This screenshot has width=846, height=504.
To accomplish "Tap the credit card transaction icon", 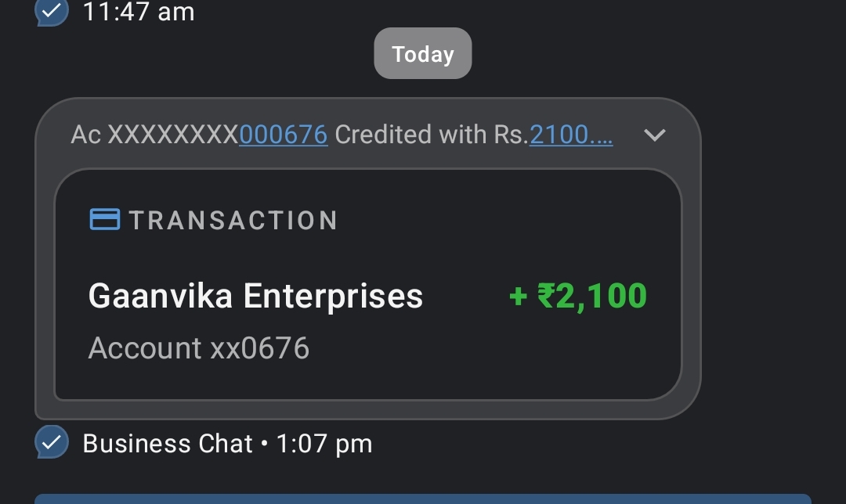I will (105, 220).
